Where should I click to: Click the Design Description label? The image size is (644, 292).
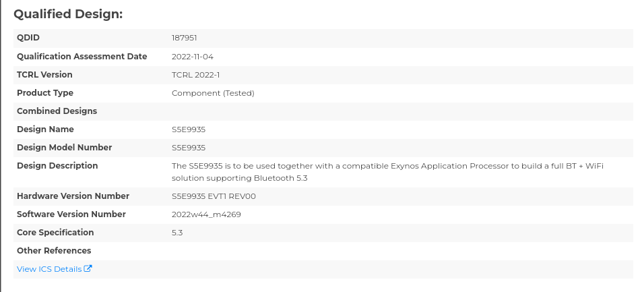57,165
